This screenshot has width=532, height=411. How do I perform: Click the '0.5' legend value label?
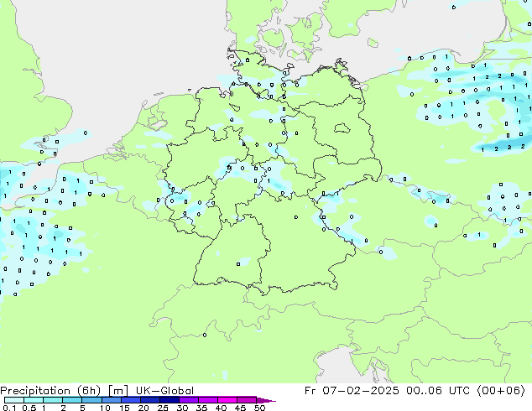coord(29,408)
